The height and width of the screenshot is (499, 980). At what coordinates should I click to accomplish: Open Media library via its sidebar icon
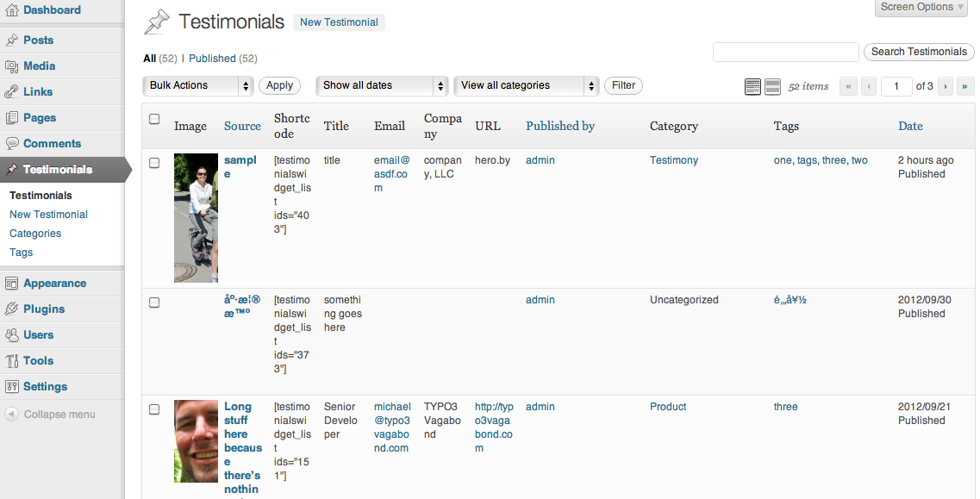(11, 66)
